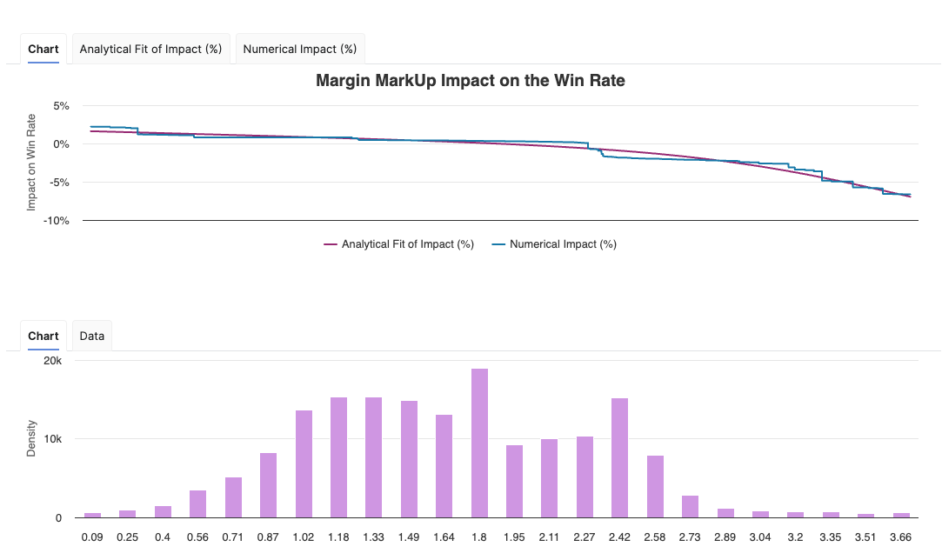Click the tallest histogram bar at 1.8
Image resolution: width=942 pixels, height=560 pixels.
[479, 443]
